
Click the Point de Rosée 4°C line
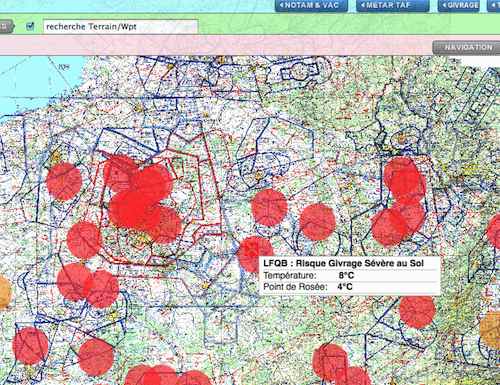[x=308, y=287]
